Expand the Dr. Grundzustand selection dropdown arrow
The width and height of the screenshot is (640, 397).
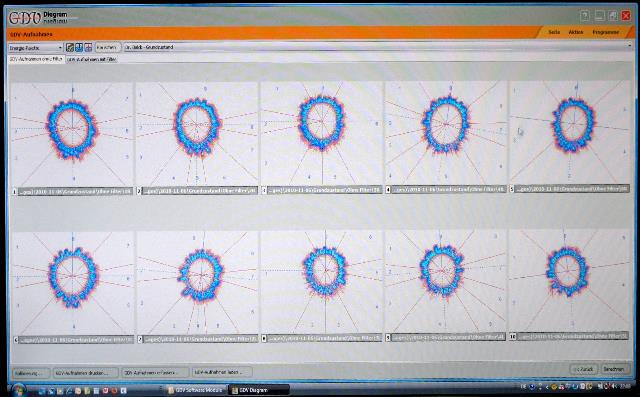[x=629, y=47]
